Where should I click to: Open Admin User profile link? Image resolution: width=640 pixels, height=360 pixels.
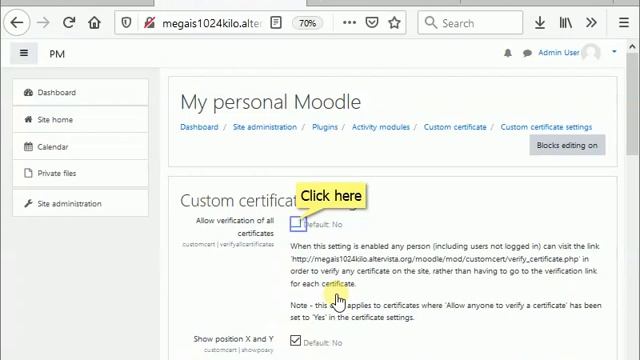[558, 53]
